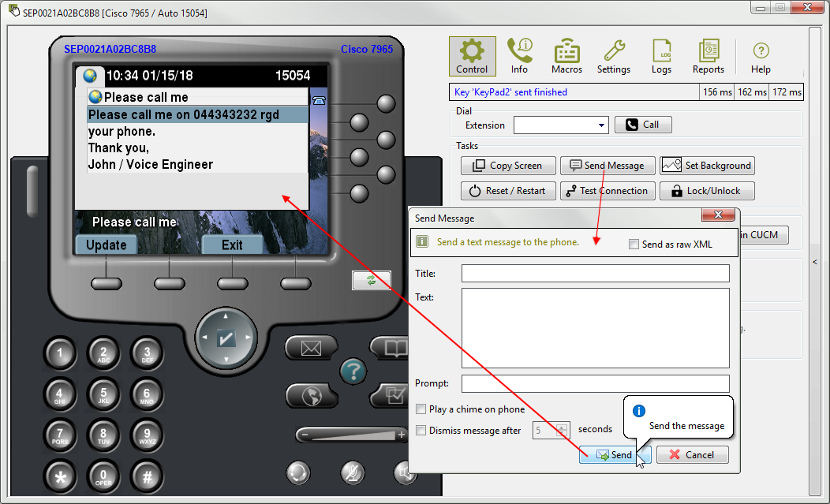Click the phone keypad 8 TUV key
Image resolution: width=830 pixels, height=504 pixels.
pos(103,435)
